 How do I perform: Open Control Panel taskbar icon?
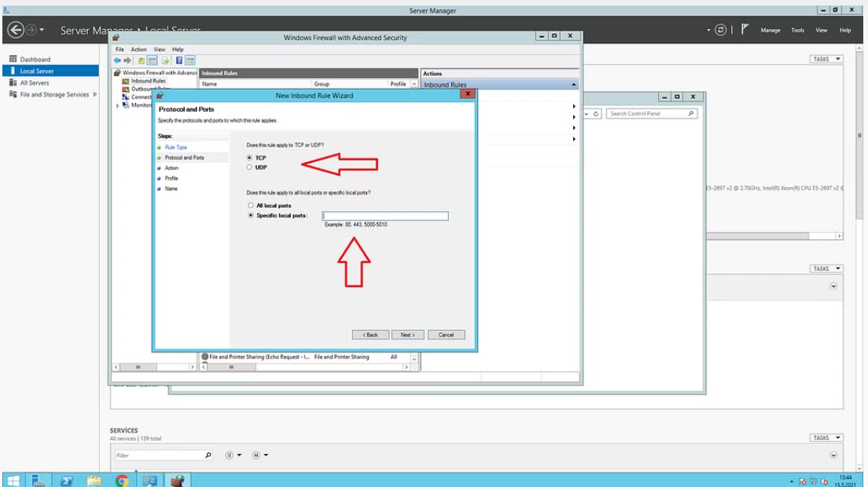(149, 481)
